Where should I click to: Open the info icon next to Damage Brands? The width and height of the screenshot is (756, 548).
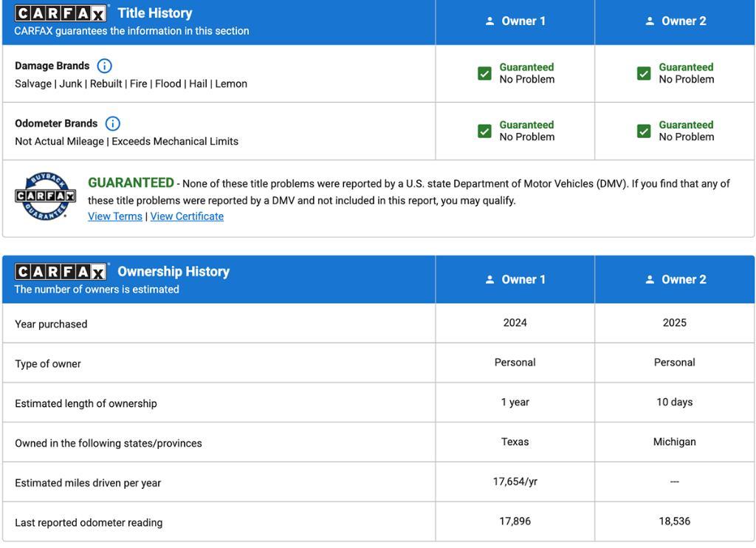[x=104, y=66]
